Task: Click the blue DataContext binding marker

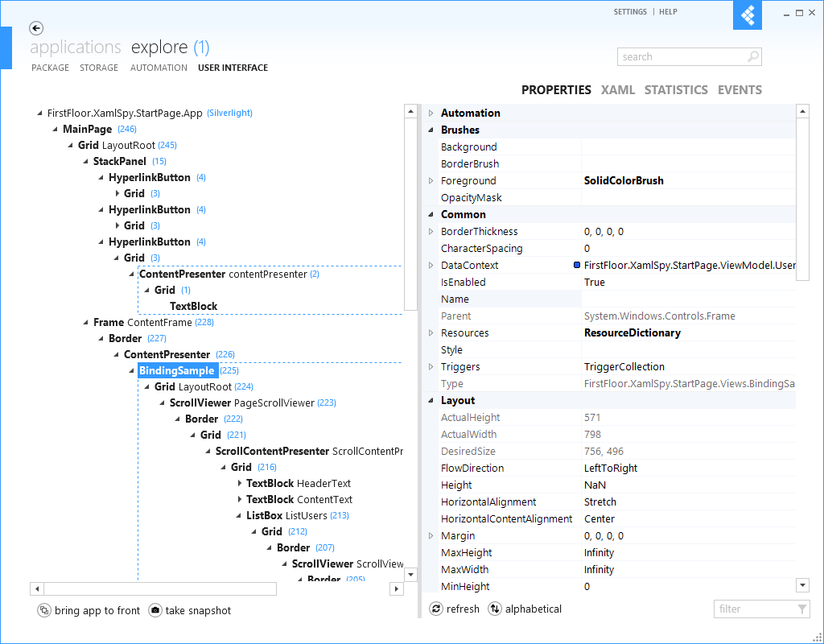Action: tap(576, 266)
